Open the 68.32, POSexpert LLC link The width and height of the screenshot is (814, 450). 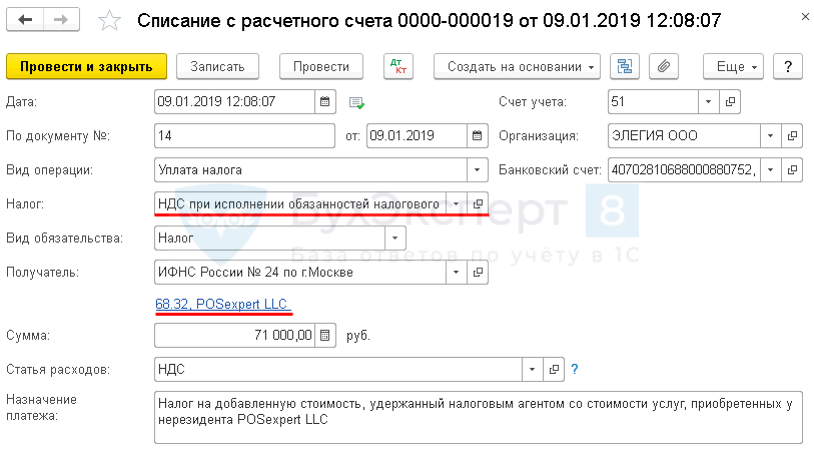(222, 304)
